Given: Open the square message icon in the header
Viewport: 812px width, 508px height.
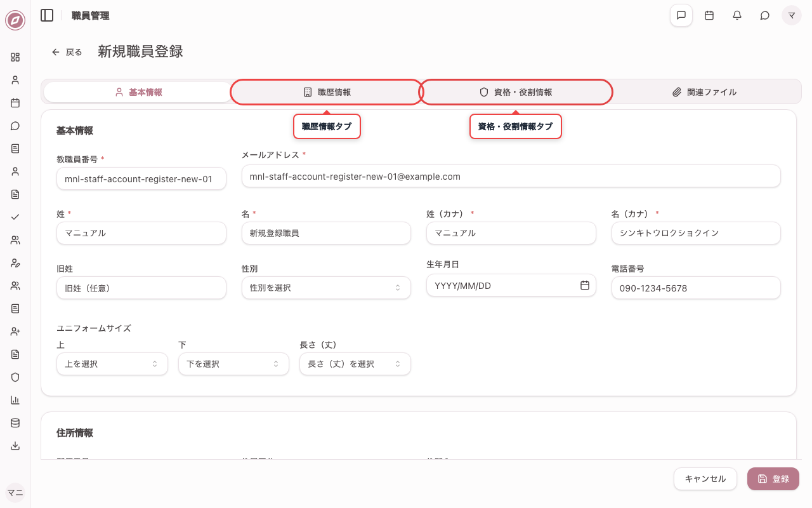Looking at the screenshot, I should tap(681, 15).
